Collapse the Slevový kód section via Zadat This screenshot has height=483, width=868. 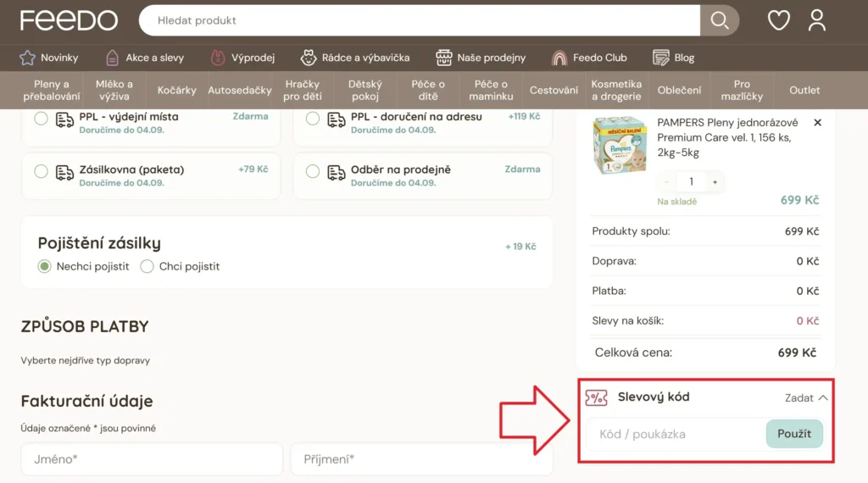(x=806, y=397)
